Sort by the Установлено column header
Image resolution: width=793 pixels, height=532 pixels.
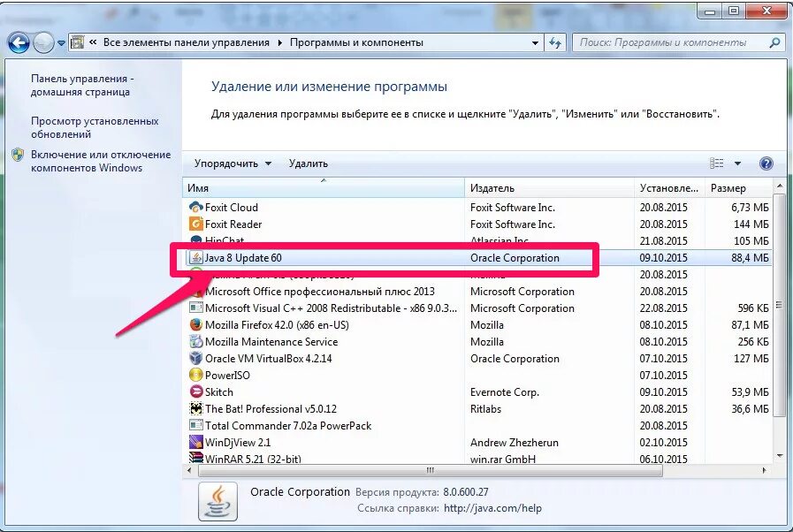pyautogui.click(x=669, y=188)
